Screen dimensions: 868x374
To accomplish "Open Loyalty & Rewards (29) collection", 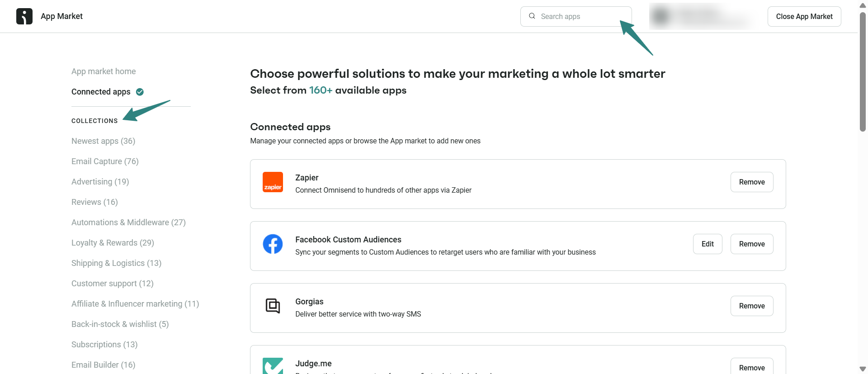I will [113, 243].
